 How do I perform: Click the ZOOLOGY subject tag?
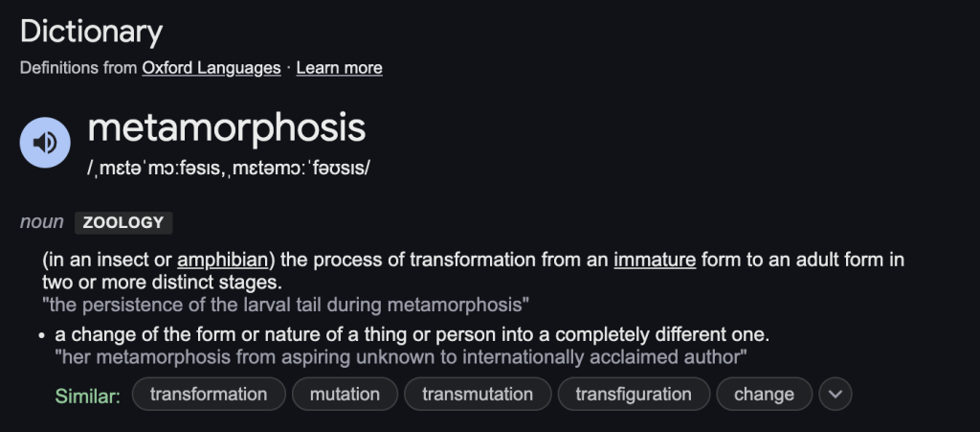[x=123, y=223]
